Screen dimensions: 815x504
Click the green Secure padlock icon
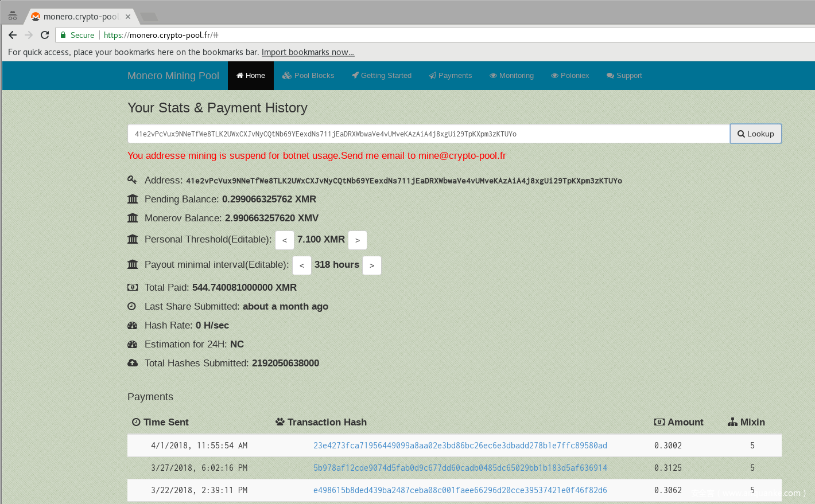(64, 35)
